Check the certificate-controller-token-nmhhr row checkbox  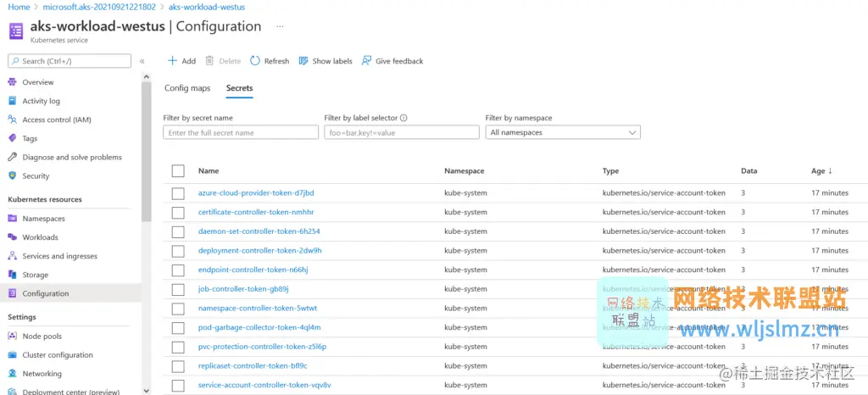tap(178, 213)
